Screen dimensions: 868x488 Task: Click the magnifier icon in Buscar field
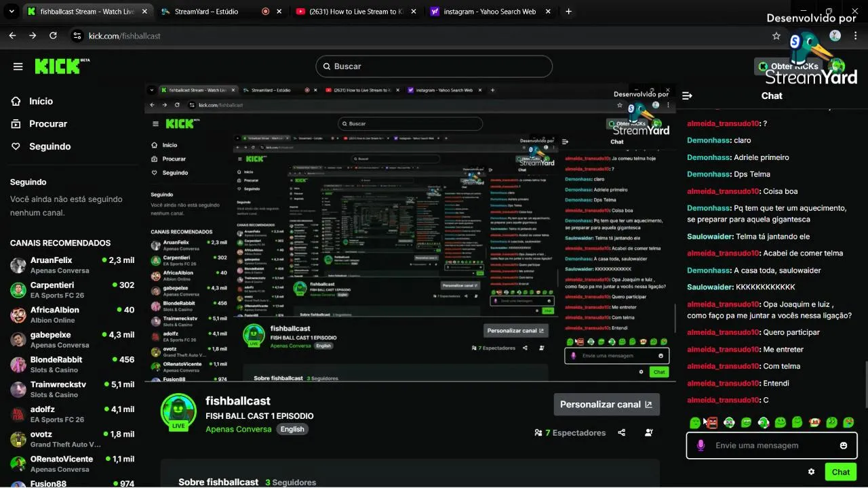coord(325,66)
